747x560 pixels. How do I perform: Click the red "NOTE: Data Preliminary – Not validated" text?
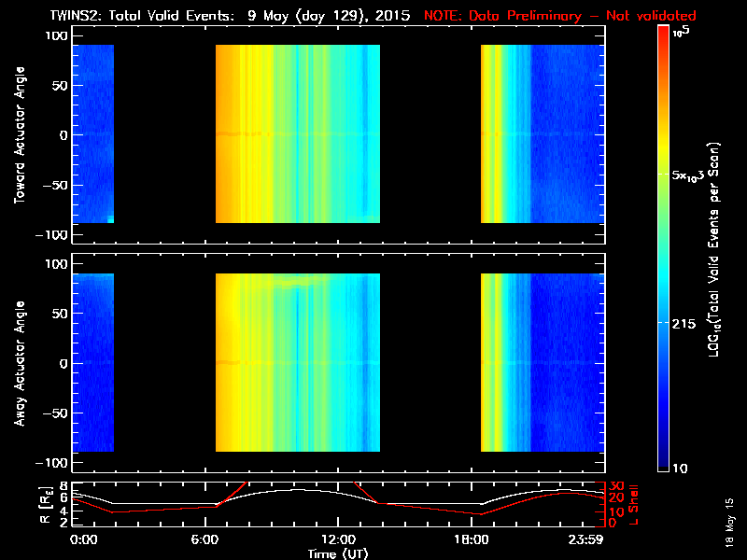559,16
